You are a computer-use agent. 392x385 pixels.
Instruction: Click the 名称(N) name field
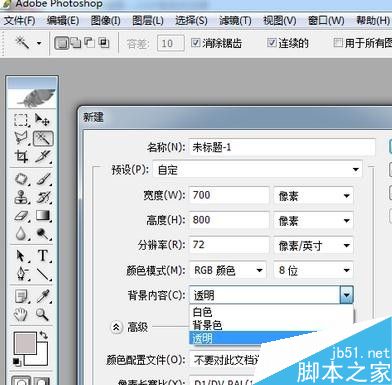282,147
